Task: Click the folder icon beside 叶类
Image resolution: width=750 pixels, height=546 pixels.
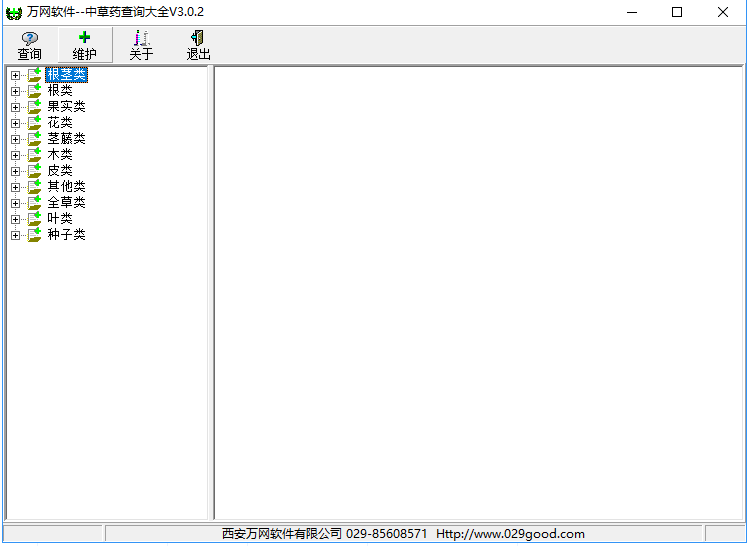Action: click(34, 218)
